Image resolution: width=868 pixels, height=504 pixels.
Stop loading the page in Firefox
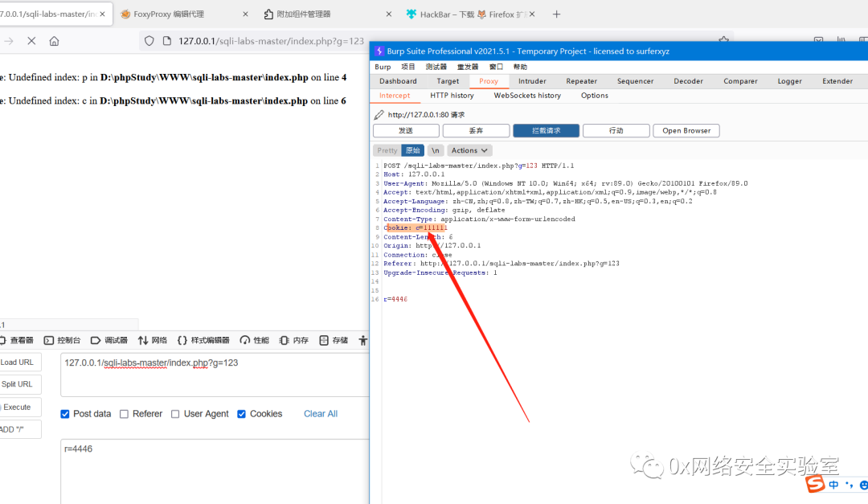point(31,41)
